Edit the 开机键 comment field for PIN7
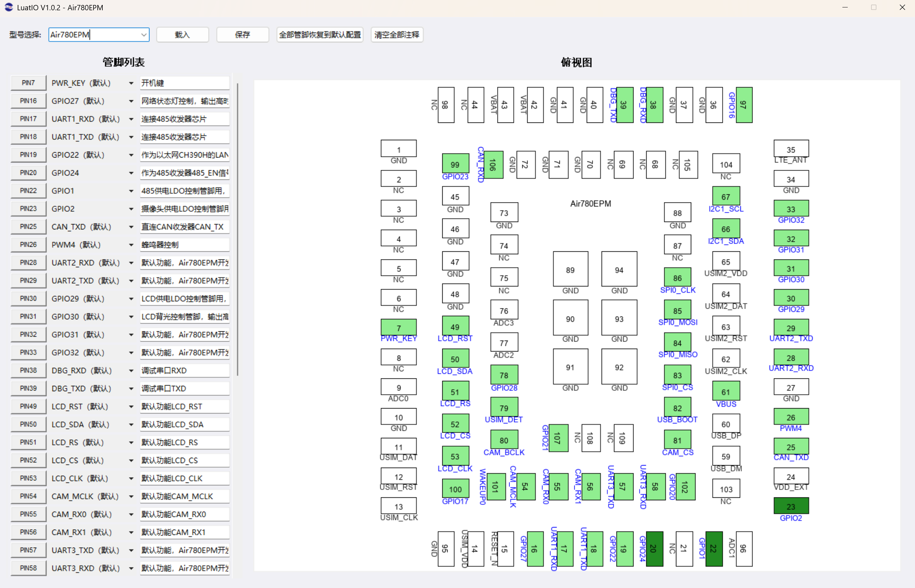915x588 pixels. point(185,83)
